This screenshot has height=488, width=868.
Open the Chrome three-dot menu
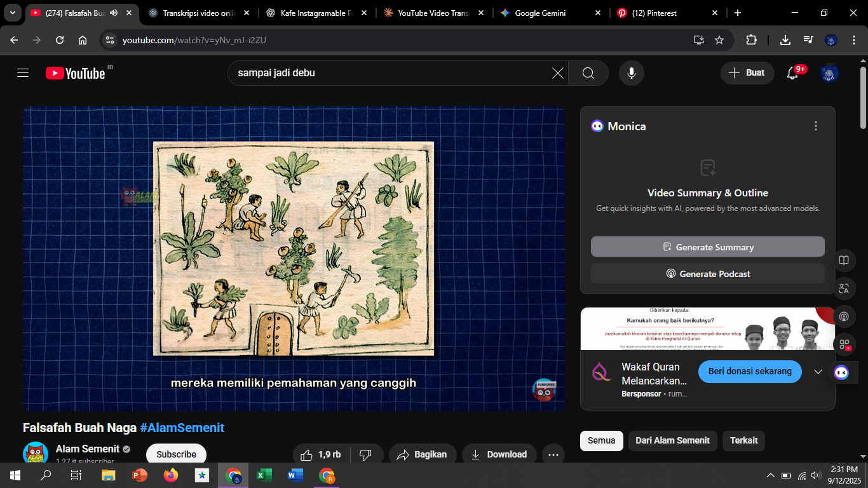(x=853, y=40)
